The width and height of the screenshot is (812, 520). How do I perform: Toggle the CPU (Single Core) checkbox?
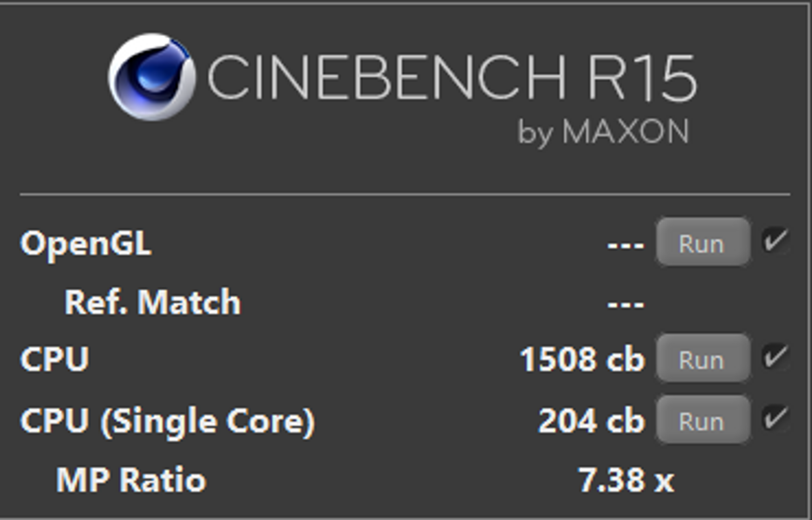775,418
